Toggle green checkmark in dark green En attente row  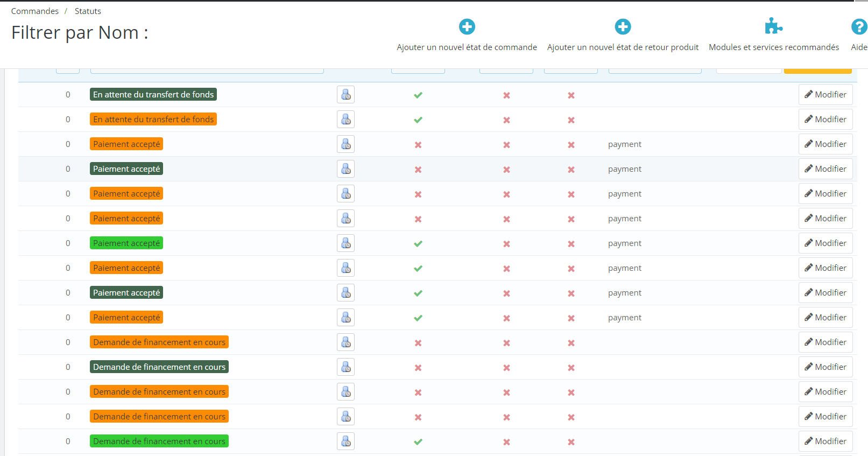418,95
